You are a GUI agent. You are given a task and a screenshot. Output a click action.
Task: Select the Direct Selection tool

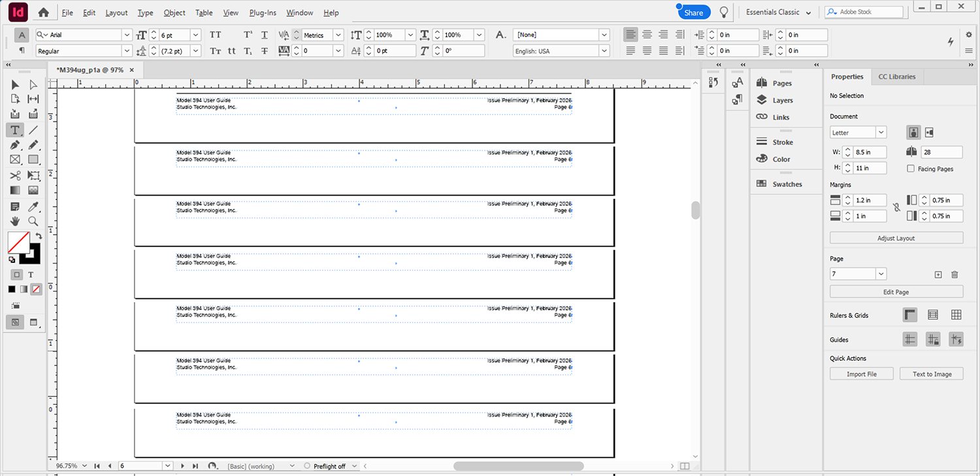pyautogui.click(x=33, y=84)
